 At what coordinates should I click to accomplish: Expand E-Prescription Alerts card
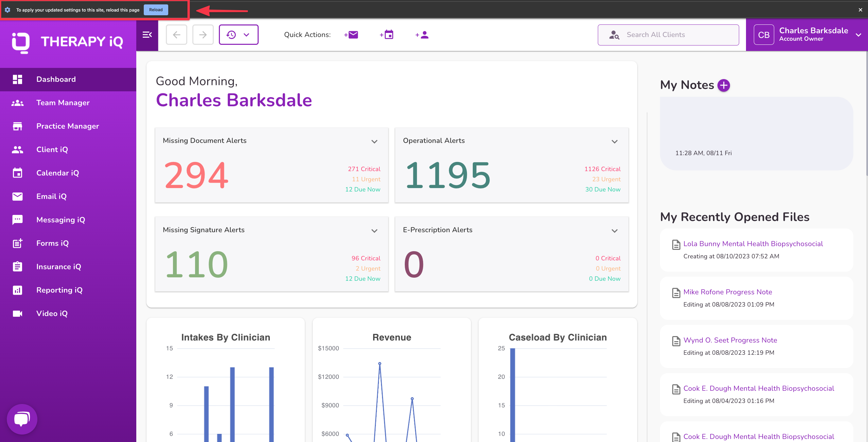614,231
